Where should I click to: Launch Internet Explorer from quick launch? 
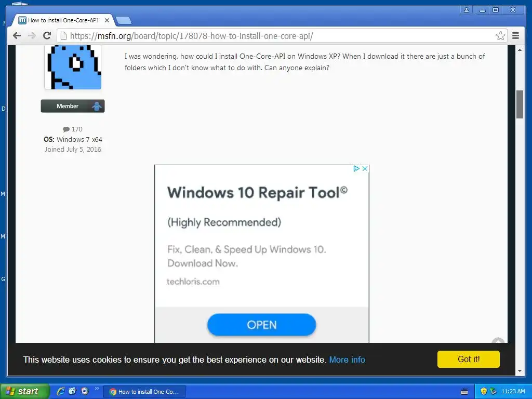click(x=61, y=391)
